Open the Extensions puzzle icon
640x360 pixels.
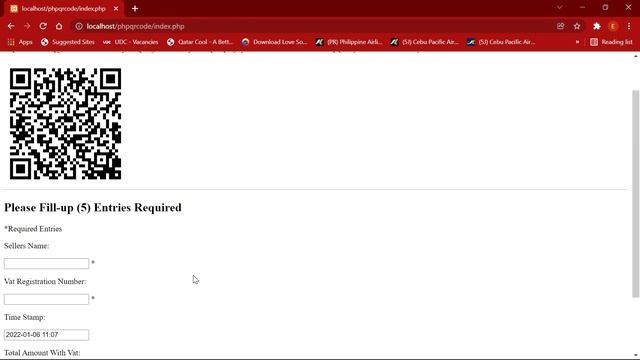[597, 26]
